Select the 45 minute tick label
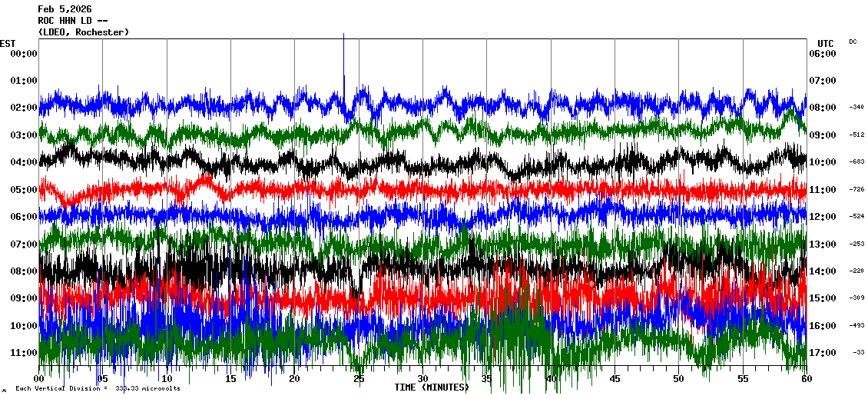 click(x=615, y=379)
